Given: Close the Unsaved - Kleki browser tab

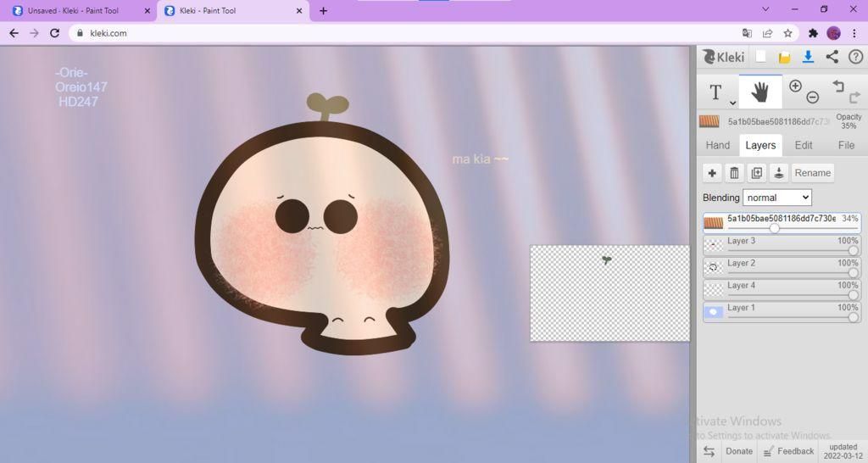Looking at the screenshot, I should [147, 10].
